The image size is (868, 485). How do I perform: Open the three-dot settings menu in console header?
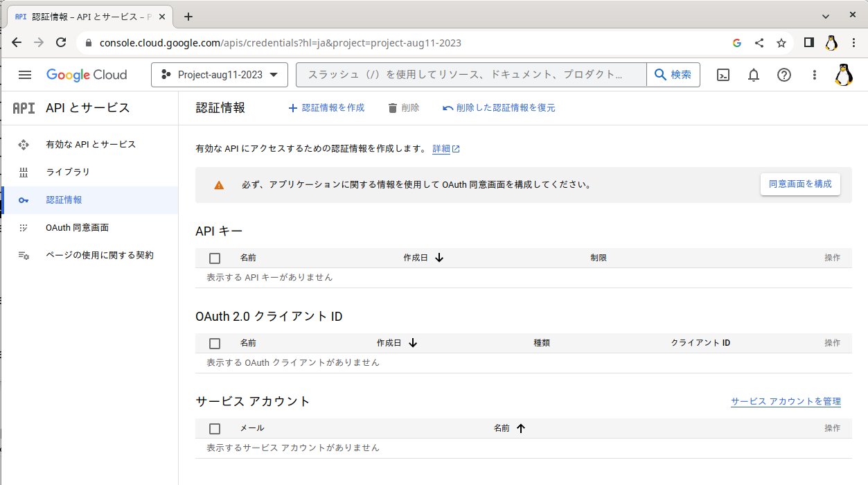coord(815,75)
